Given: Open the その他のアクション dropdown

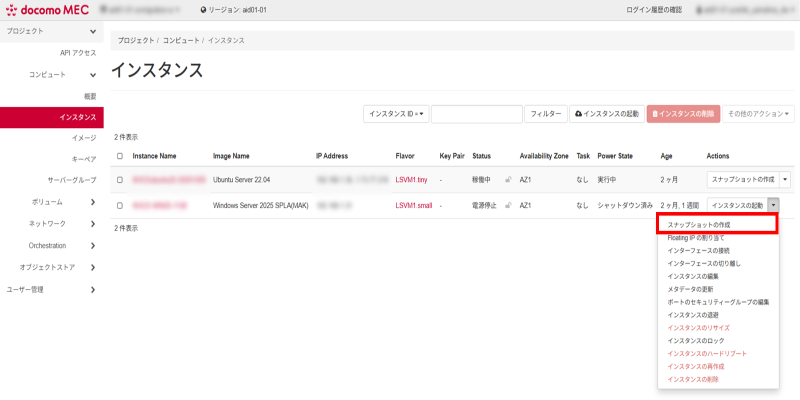Looking at the screenshot, I should point(759,114).
